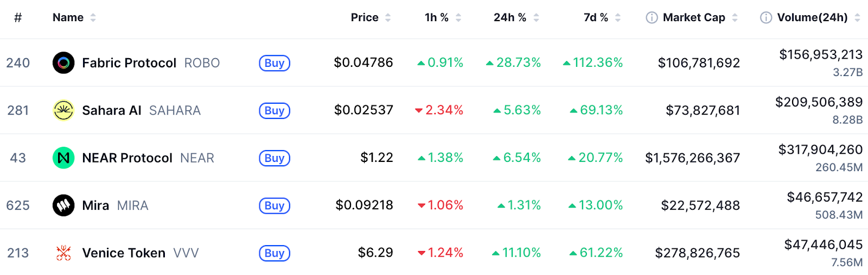Viewport: 868px width, 275px height.
Task: Click the Mira coin logo
Action: click(63, 205)
